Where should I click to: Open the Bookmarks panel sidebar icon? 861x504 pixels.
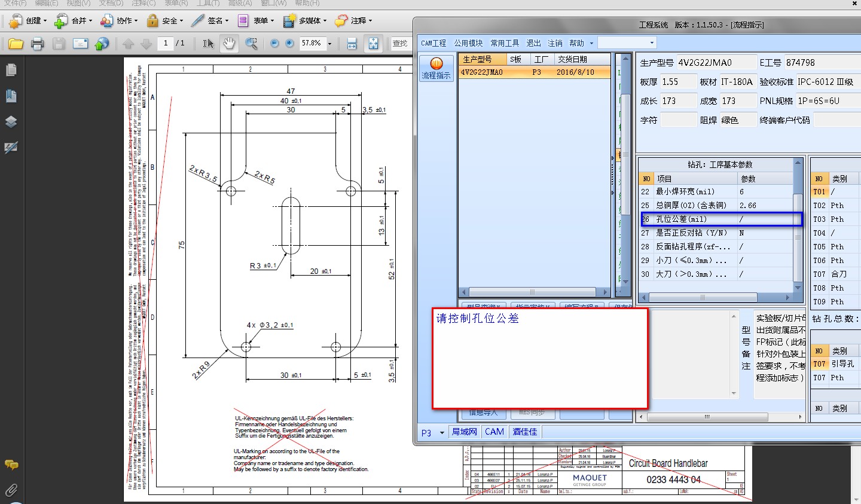click(x=11, y=96)
